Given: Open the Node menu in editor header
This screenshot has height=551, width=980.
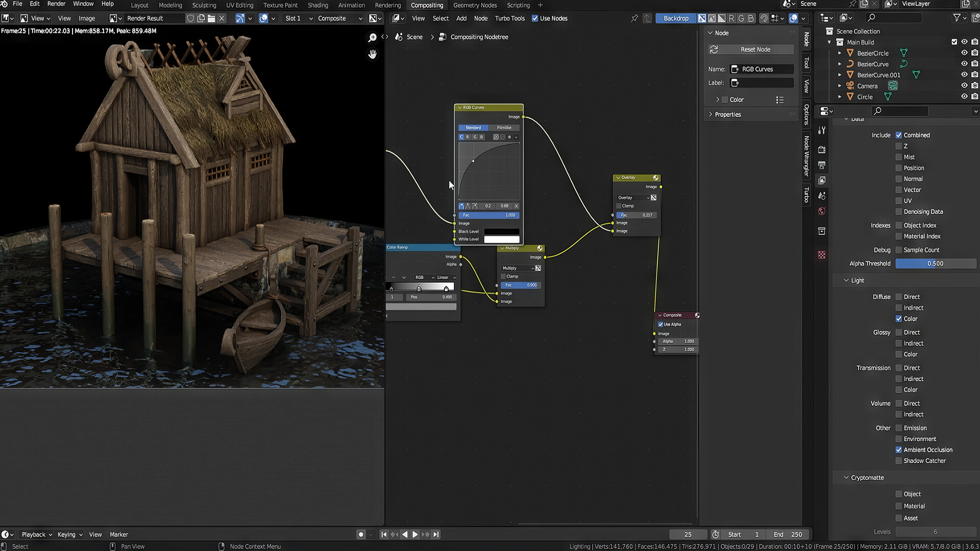Looking at the screenshot, I should [480, 18].
